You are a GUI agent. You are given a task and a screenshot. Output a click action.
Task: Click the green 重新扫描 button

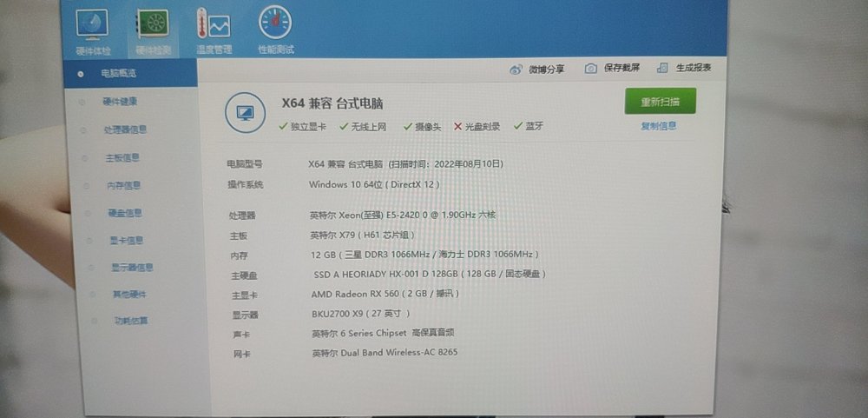coord(660,102)
